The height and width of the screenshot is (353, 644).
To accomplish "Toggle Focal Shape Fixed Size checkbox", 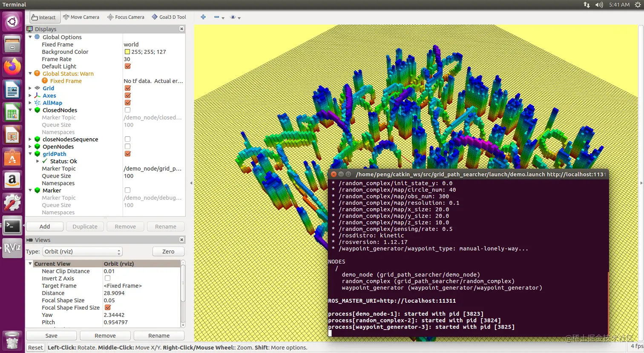I will [107, 307].
